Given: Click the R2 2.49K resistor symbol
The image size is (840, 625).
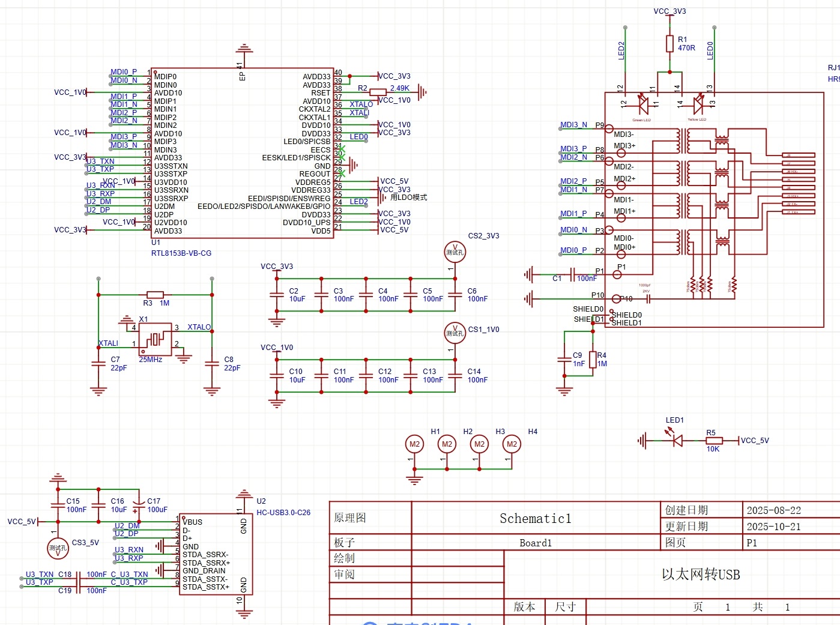Looking at the screenshot, I should [378, 92].
